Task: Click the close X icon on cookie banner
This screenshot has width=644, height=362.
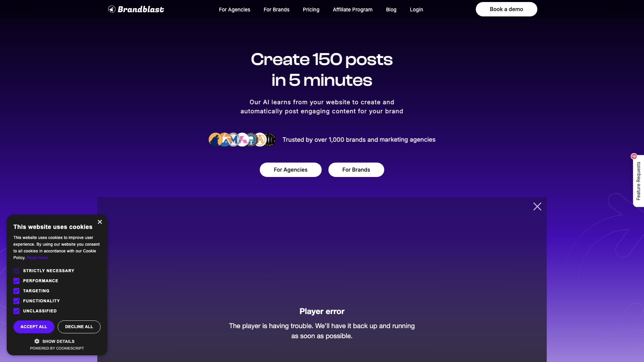Action: pos(100,222)
